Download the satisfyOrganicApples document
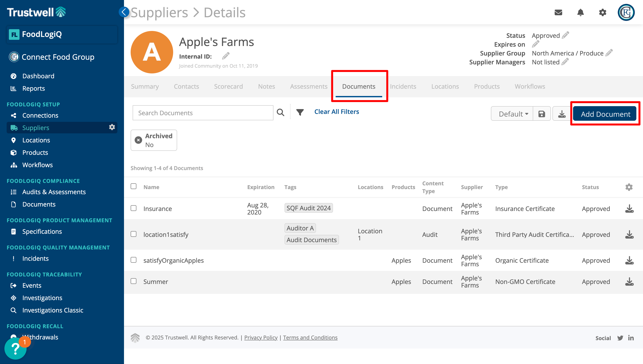 (629, 260)
